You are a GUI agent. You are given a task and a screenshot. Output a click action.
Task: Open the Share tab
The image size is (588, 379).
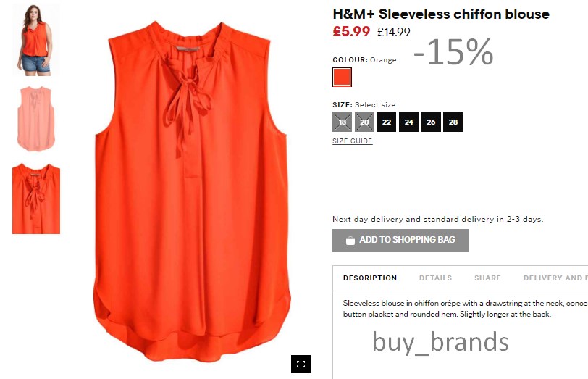487,278
